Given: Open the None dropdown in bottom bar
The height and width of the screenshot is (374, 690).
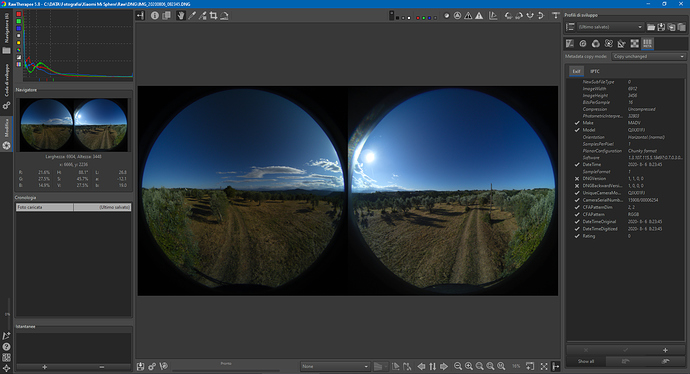Looking at the screenshot, I should [x=335, y=366].
